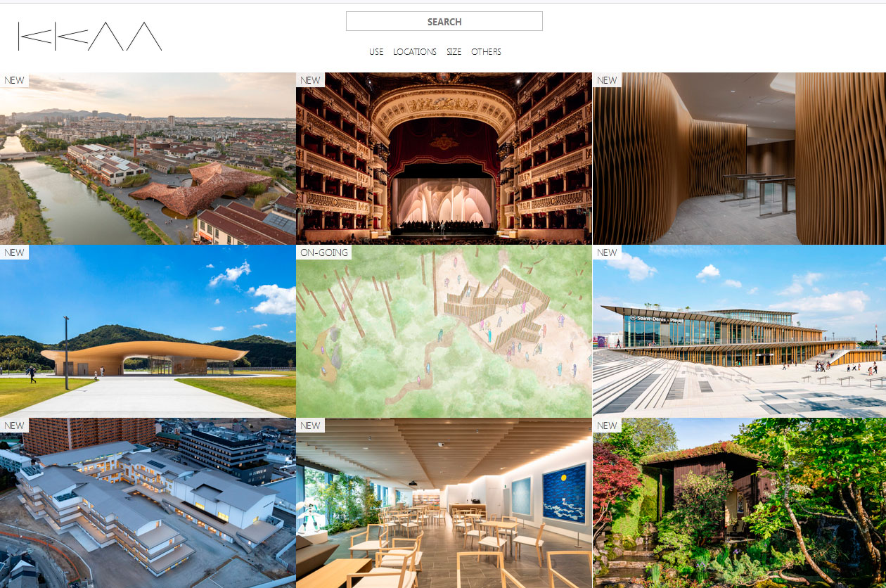Open the SIZE filter menu

tap(454, 52)
